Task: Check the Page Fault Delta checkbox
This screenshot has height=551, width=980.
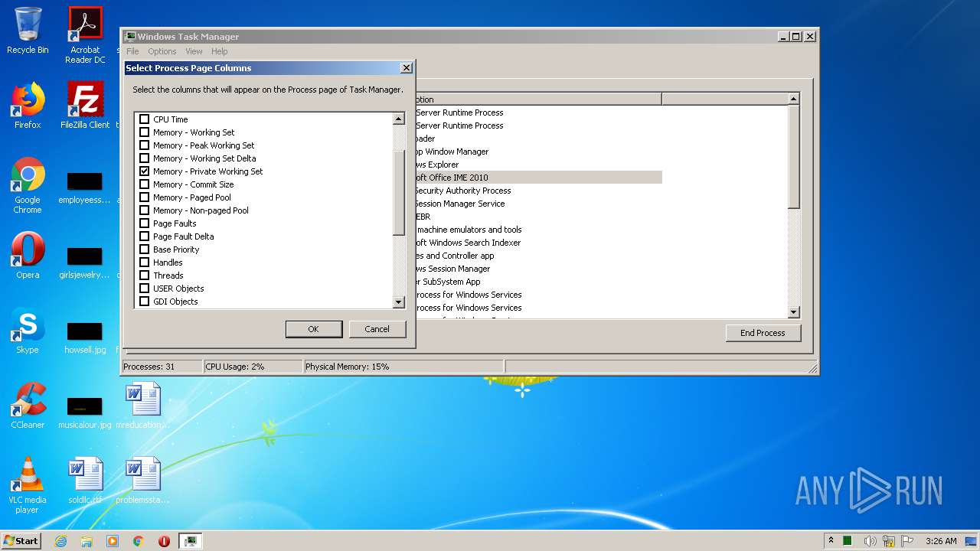Action: [x=144, y=236]
